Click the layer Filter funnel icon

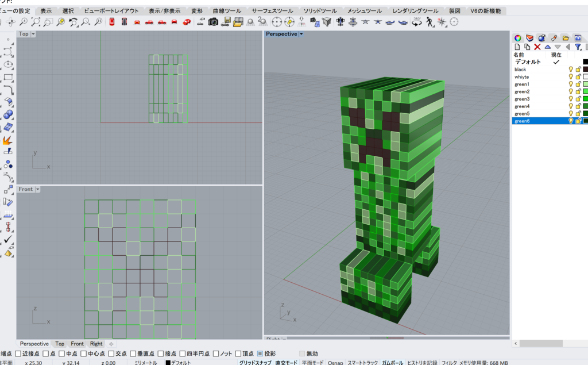pyautogui.click(x=578, y=47)
